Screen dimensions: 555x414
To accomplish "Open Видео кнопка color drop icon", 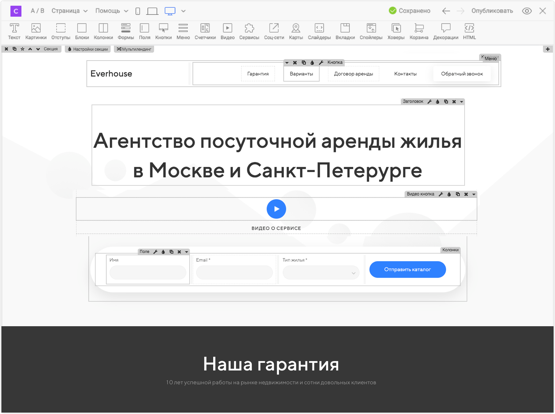I will (x=449, y=194).
